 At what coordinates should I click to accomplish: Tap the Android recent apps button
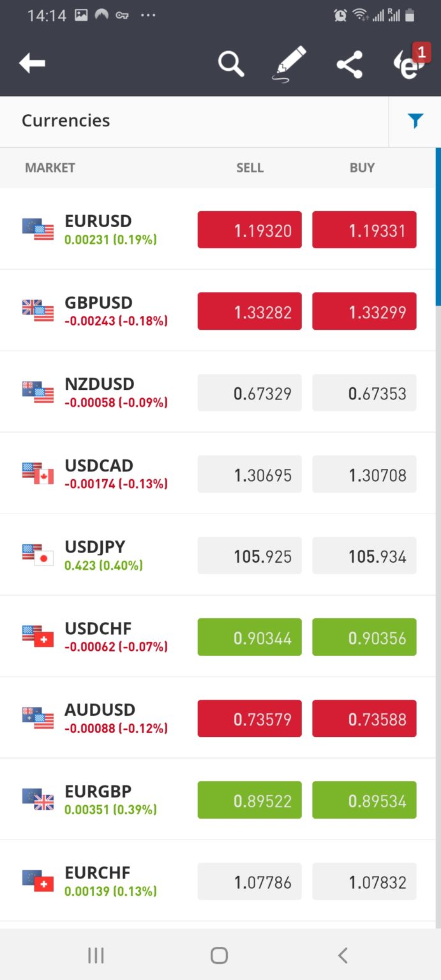(x=95, y=955)
